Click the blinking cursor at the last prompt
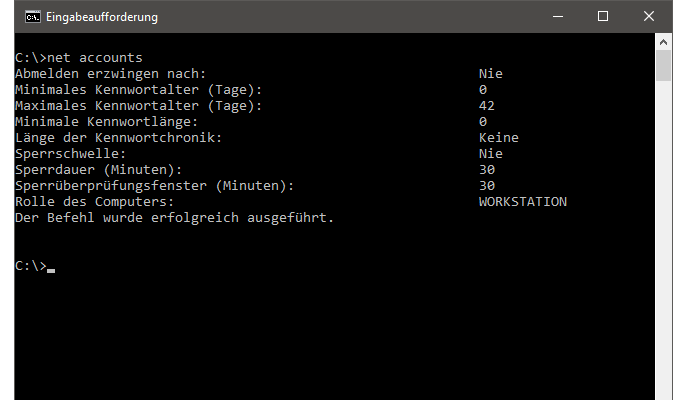Screen dimensions: 688x400 pyautogui.click(x=51, y=268)
